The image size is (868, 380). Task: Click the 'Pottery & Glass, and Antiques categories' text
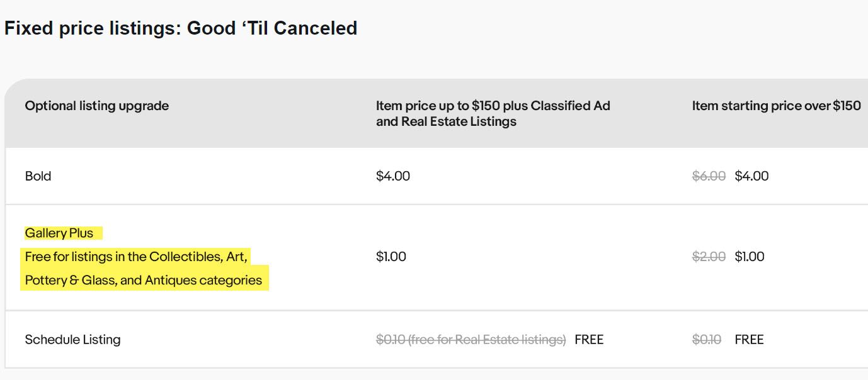(144, 280)
